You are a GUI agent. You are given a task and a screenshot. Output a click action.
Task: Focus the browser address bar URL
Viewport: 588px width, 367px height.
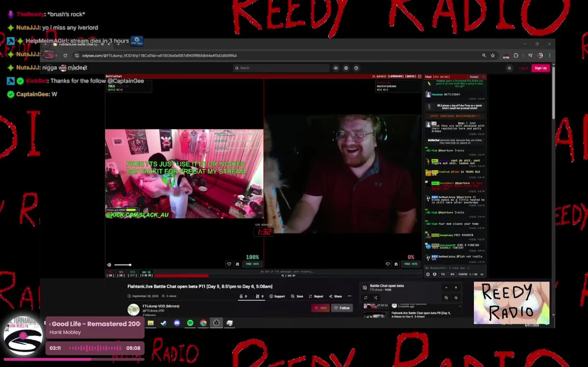coord(159,56)
